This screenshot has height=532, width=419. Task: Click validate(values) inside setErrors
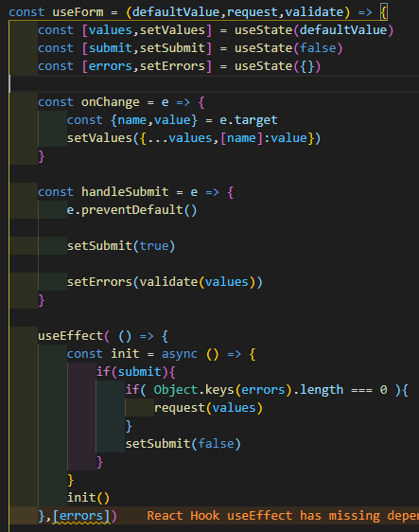[x=197, y=282]
